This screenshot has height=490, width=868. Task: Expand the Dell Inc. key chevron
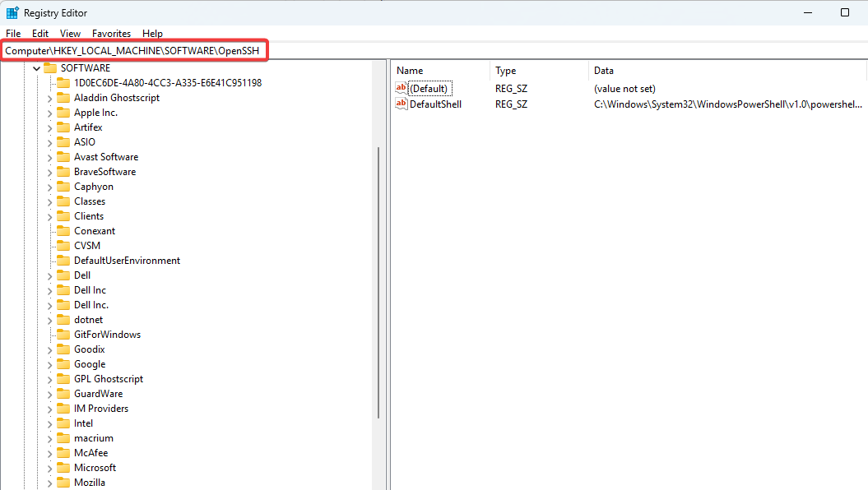(49, 305)
